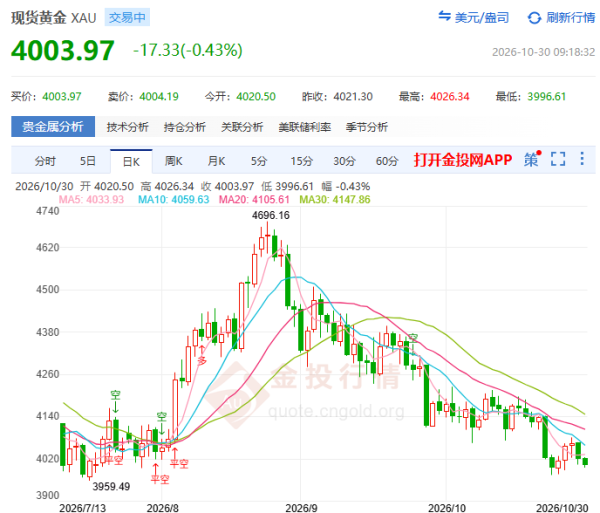
Task: Click the 4740 price axis label
Action: 47,211
